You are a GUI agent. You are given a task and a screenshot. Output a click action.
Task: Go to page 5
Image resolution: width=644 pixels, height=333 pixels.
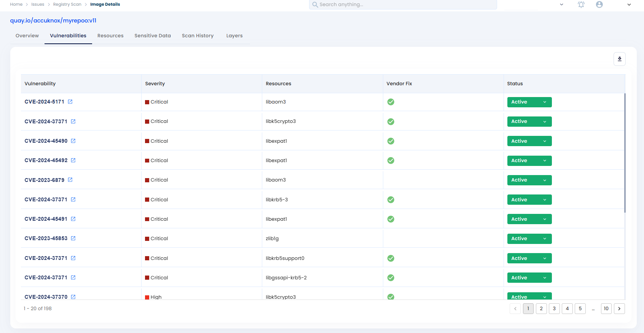pos(580,309)
